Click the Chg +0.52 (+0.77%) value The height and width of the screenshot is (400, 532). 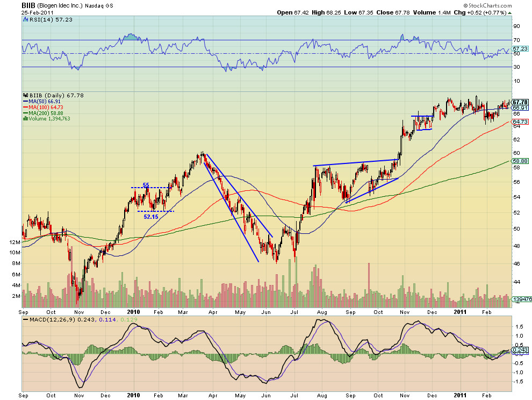click(480, 12)
